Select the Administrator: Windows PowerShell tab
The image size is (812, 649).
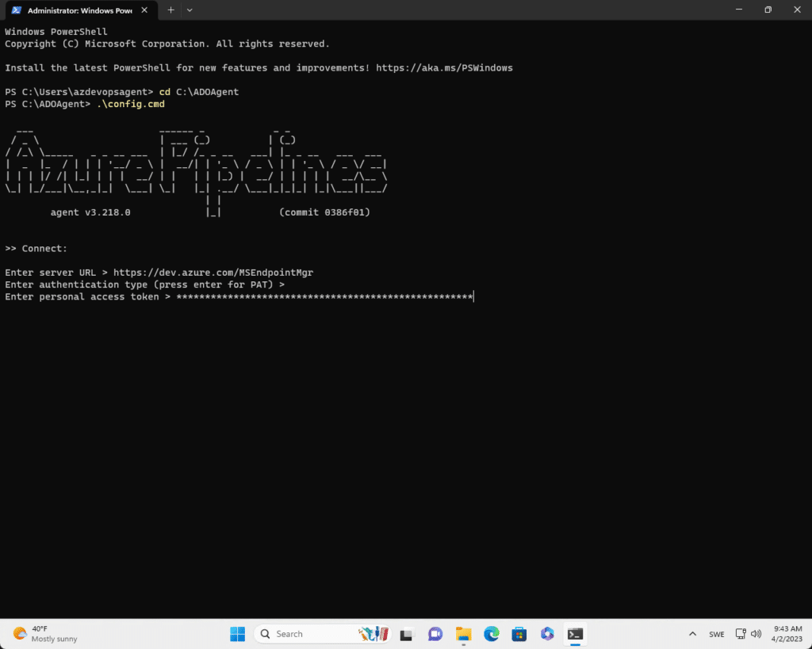pos(79,10)
